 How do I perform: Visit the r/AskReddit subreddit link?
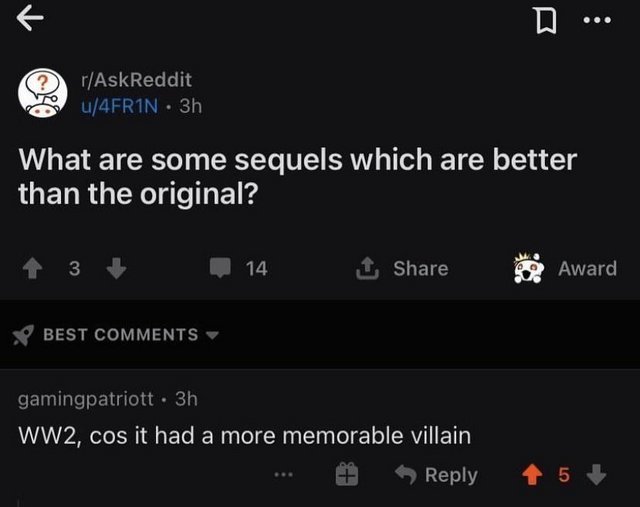tap(137, 78)
